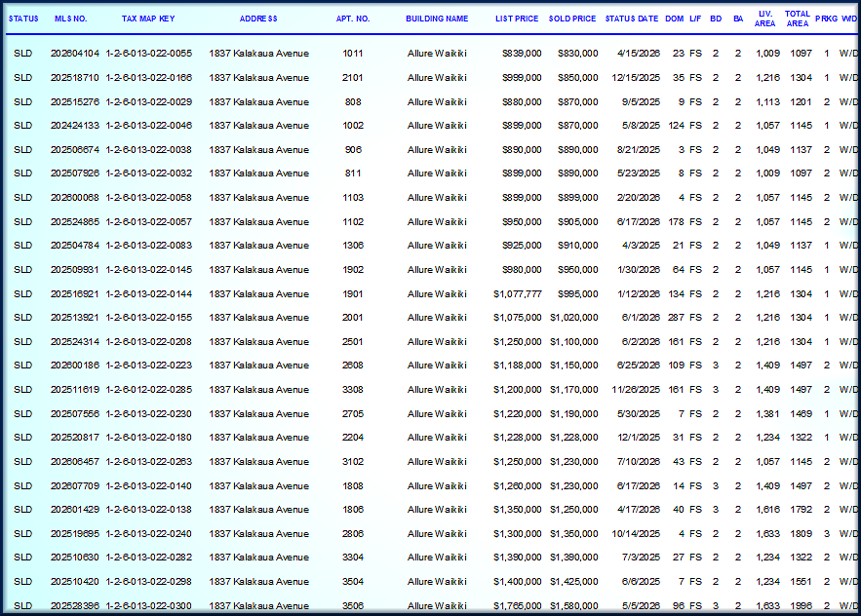Click the PRKG column header
861x616 pixels.
click(x=827, y=19)
